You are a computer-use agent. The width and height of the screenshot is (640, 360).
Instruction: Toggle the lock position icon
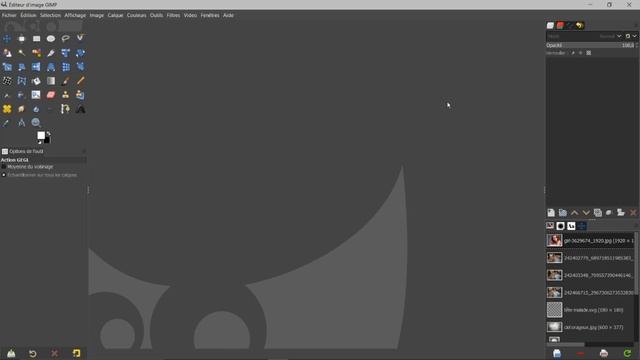[580, 53]
